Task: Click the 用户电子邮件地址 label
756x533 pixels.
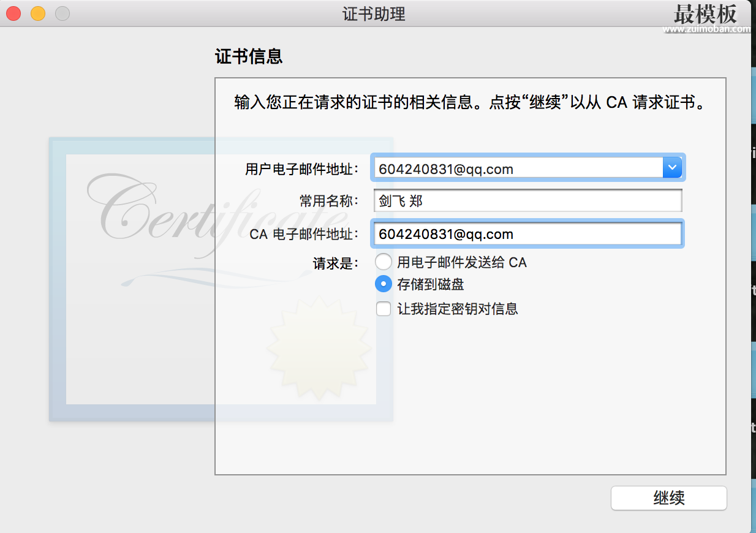Action: click(302, 169)
